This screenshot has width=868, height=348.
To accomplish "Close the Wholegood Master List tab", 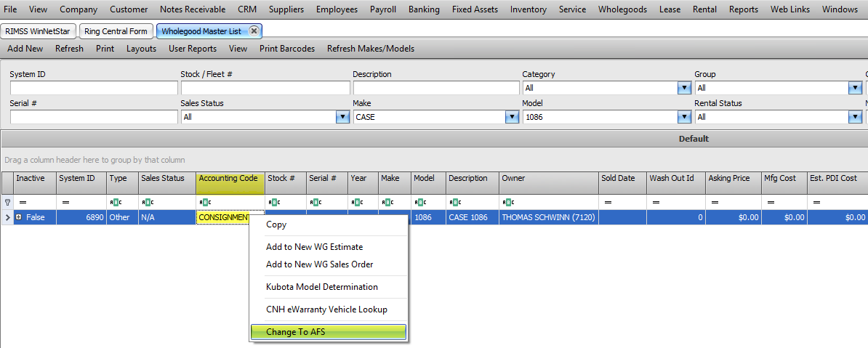I will click(254, 31).
